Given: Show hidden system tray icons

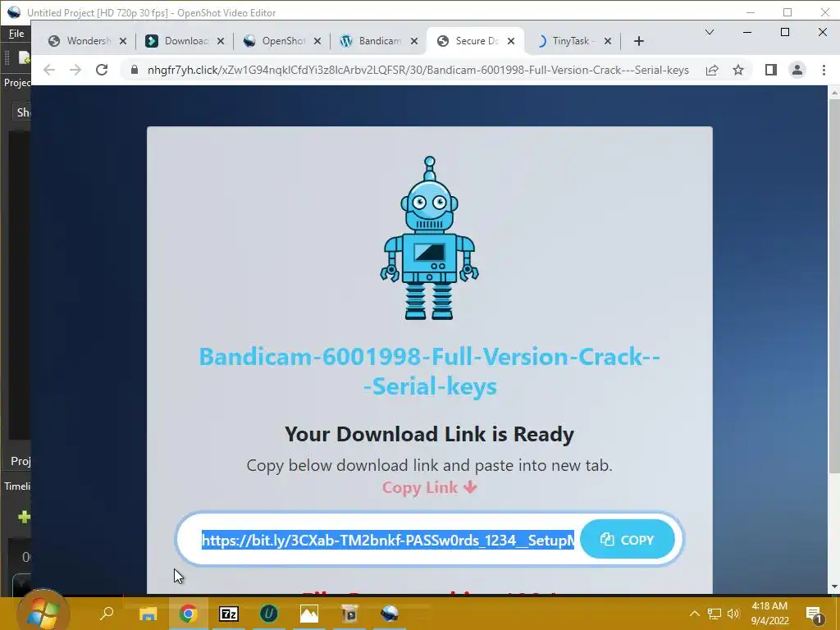Looking at the screenshot, I should point(694,614).
